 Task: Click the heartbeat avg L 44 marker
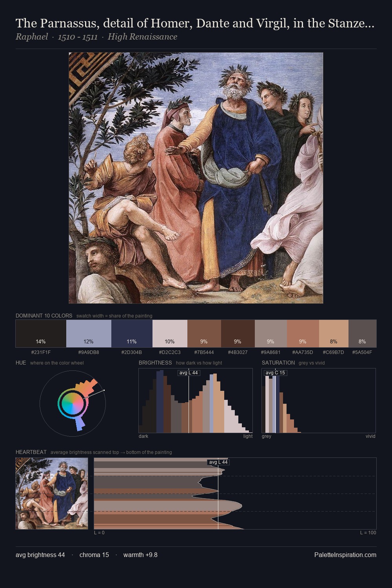(x=218, y=462)
